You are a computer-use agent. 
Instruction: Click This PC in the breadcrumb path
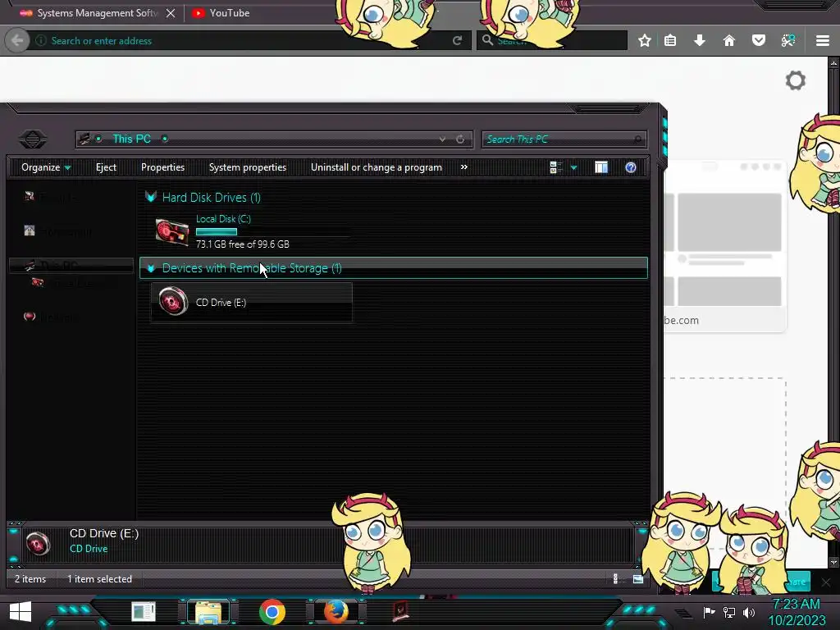point(131,139)
